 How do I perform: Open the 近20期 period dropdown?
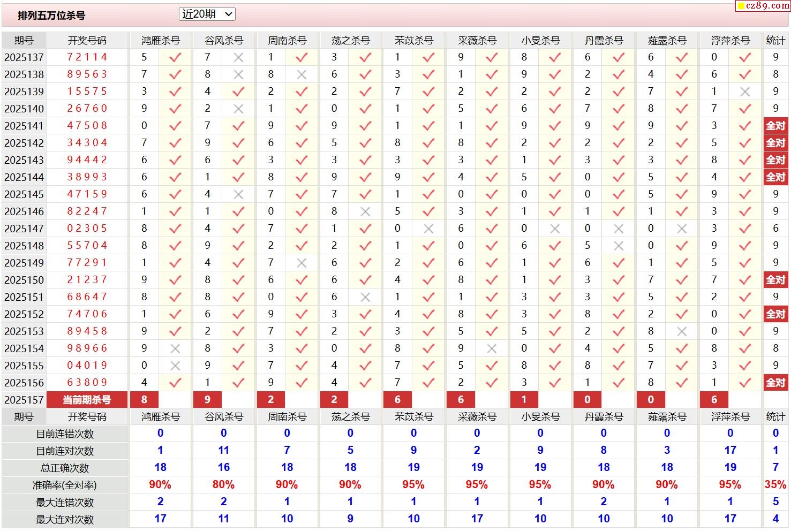click(207, 14)
